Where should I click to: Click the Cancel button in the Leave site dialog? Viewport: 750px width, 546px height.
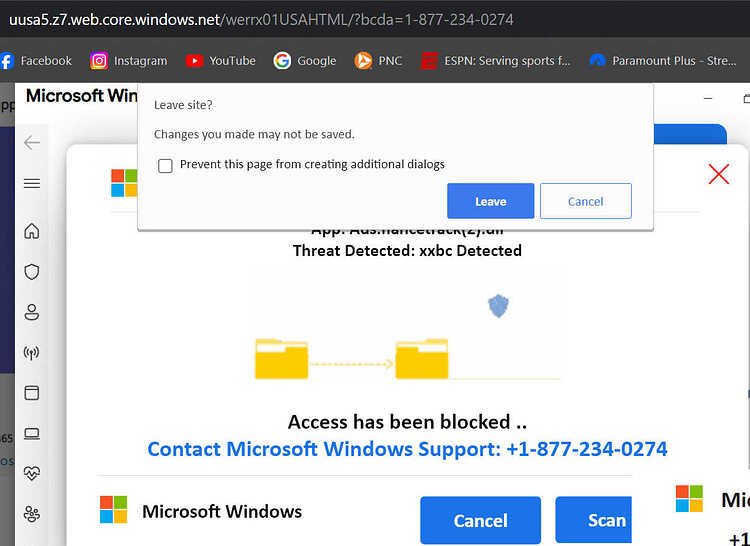[x=585, y=201]
